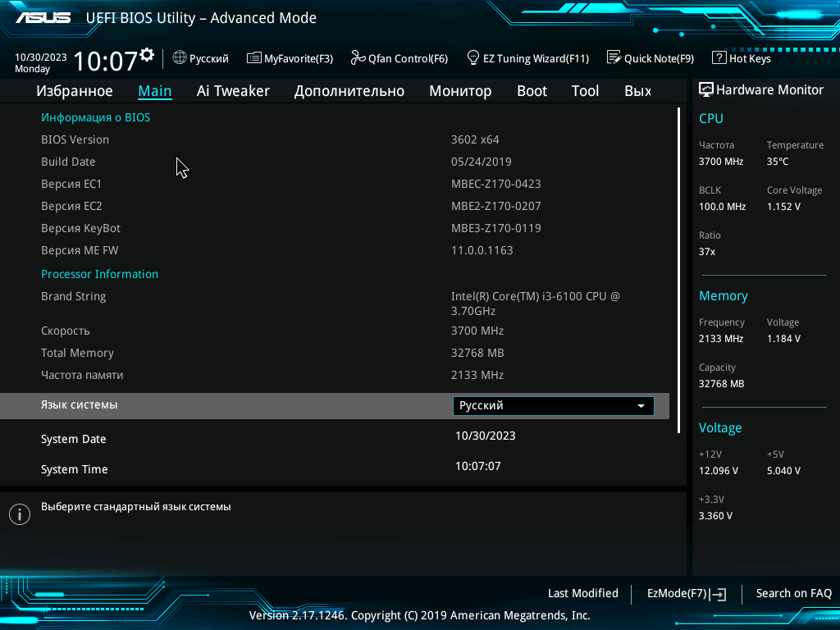Open Quick Note(F9) notepad icon

click(x=614, y=57)
